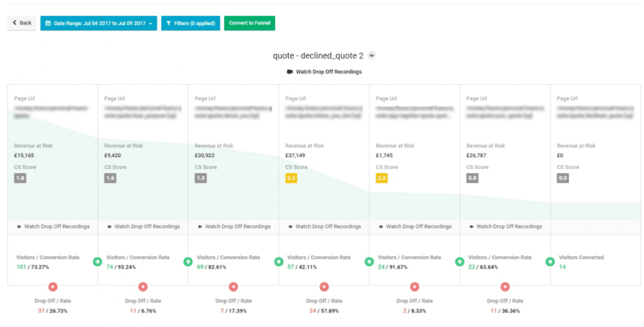The width and height of the screenshot is (644, 327).
Task: Click green arrow before 57 / 42.11% step
Action: (278, 262)
